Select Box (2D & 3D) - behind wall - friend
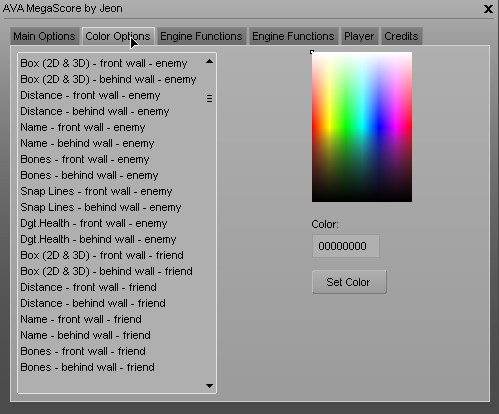The height and width of the screenshot is (414, 499). (106, 271)
